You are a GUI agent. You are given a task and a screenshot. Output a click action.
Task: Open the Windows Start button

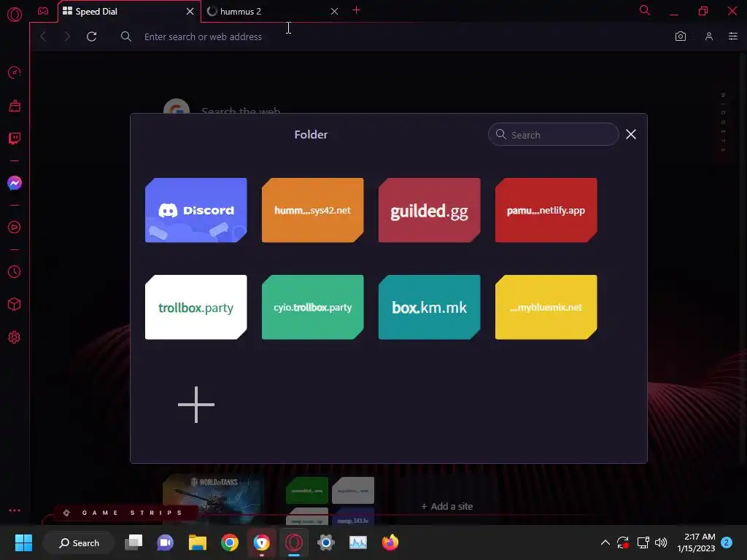point(23,542)
